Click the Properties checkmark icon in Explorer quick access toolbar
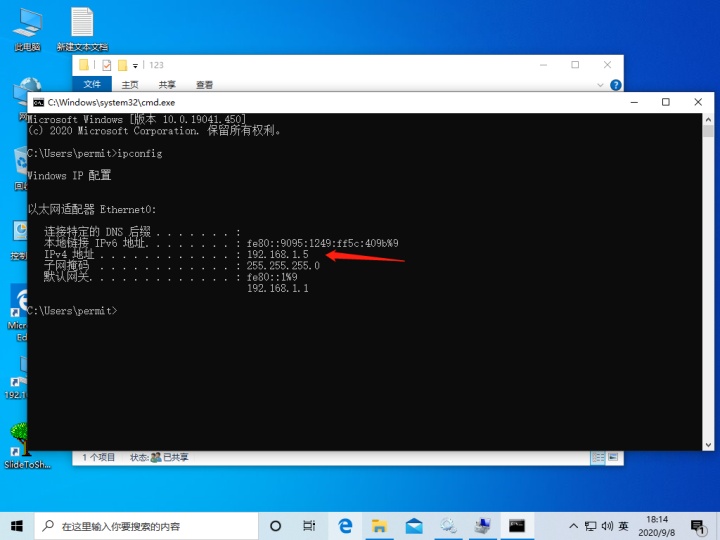Viewport: 720px width, 540px height. 107,65
